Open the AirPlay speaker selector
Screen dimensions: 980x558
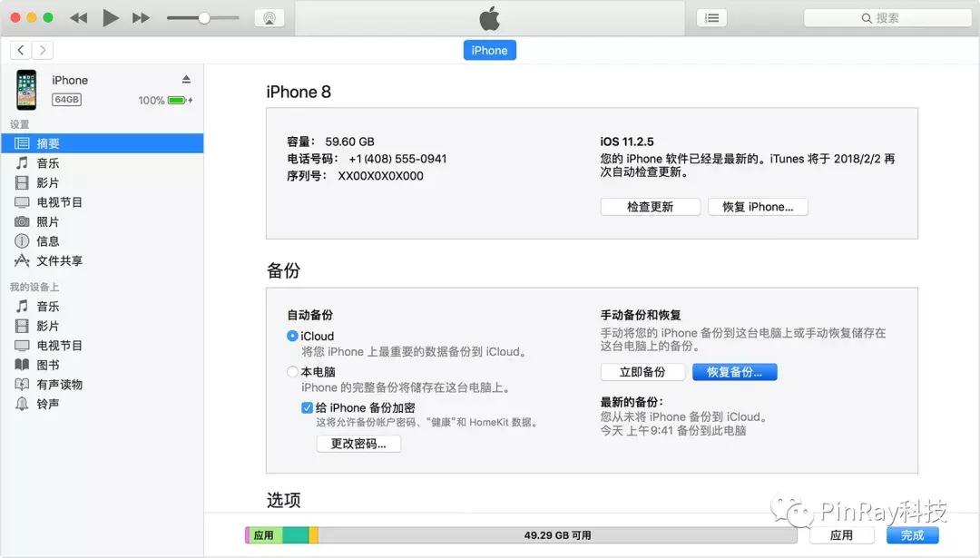pos(269,17)
